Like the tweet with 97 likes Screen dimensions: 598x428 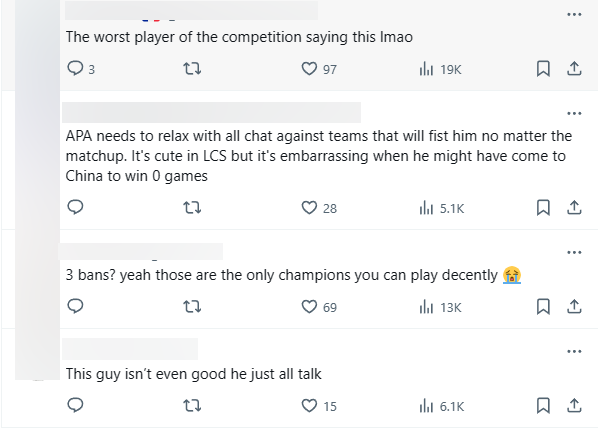coord(319,69)
